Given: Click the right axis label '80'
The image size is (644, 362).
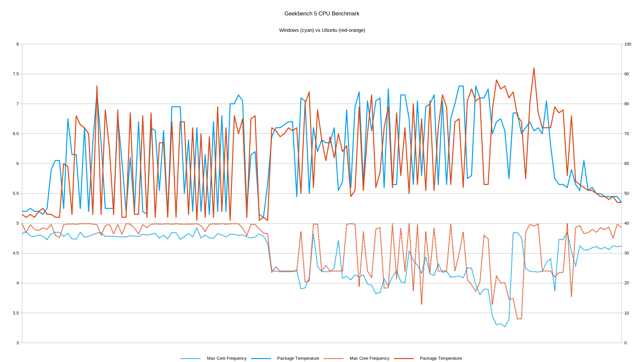Looking at the screenshot, I should pos(627,104).
